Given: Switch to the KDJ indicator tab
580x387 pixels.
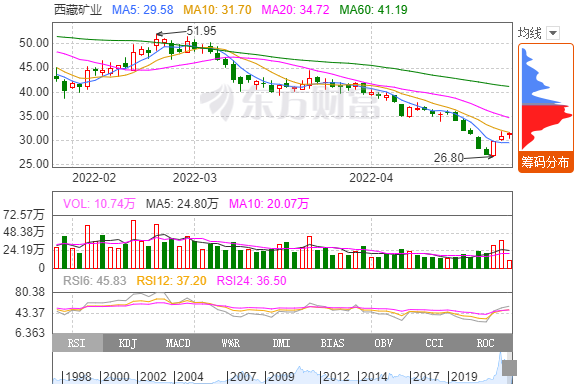Looking at the screenshot, I should 128,343.
